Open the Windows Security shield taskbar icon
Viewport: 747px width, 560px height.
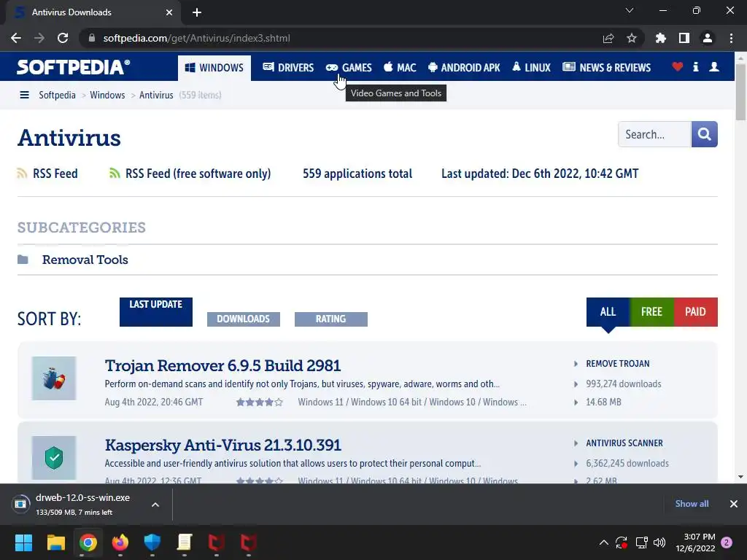click(x=152, y=542)
